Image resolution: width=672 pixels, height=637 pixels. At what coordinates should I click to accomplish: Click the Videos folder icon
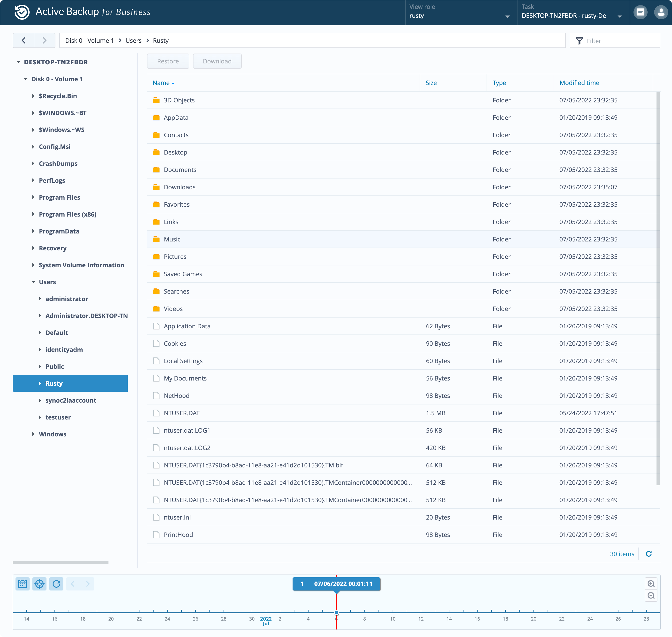[156, 309]
